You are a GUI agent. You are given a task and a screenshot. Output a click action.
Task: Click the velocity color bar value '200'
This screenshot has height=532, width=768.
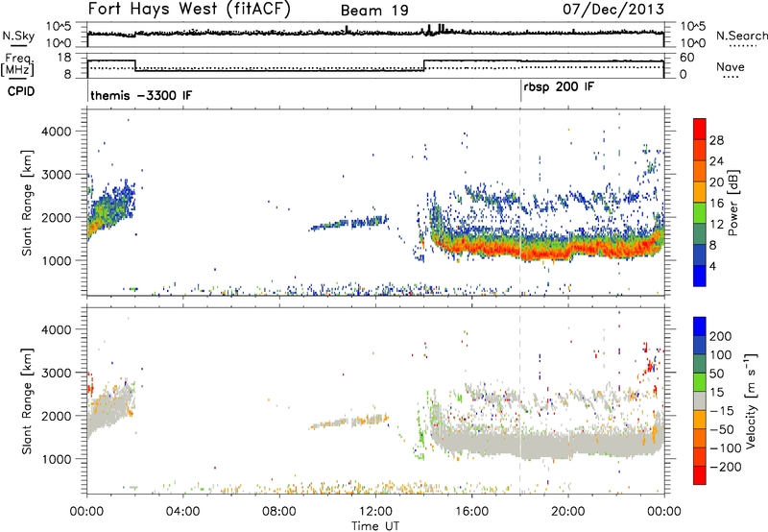(x=721, y=336)
